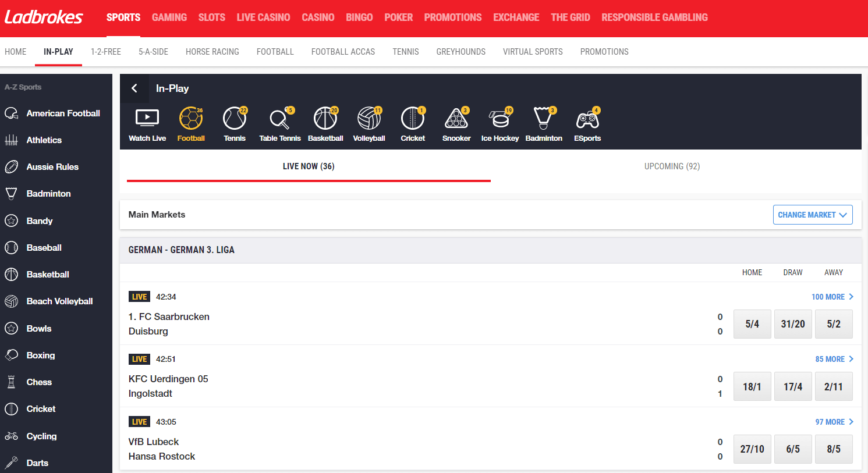Click the Watch Live icon
Image resolution: width=868 pixels, height=473 pixels.
(147, 119)
